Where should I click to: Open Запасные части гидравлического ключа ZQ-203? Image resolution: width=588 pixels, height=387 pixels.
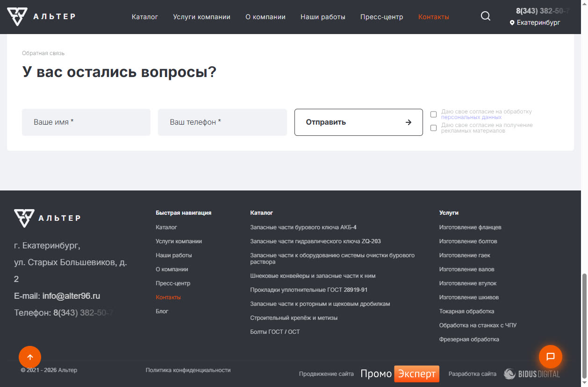click(x=316, y=241)
